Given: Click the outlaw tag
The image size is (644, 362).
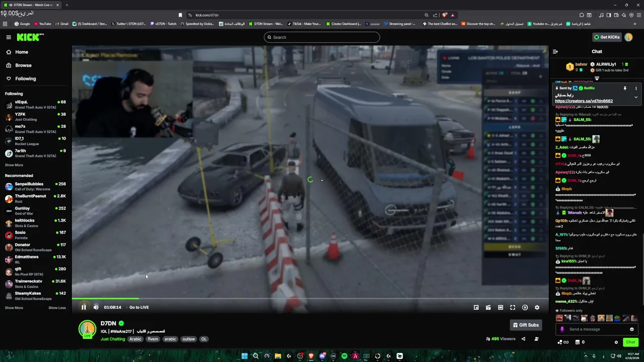Looking at the screenshot, I should pyautogui.click(x=189, y=339).
